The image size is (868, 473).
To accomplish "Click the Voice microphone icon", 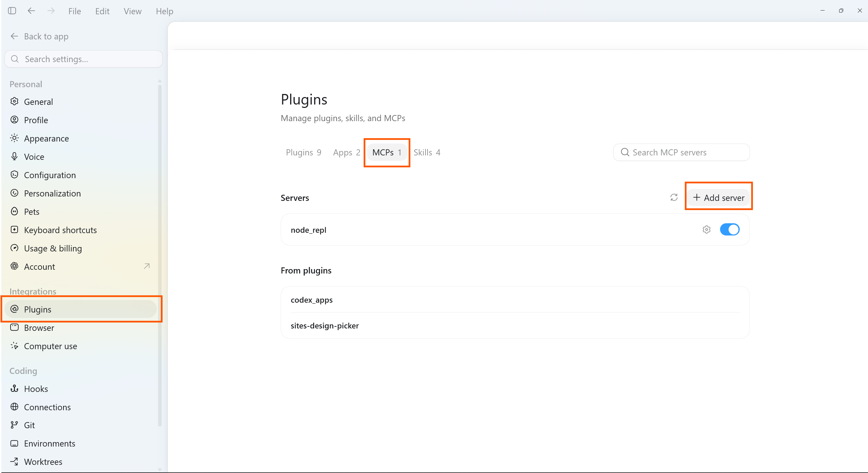I will pyautogui.click(x=14, y=156).
